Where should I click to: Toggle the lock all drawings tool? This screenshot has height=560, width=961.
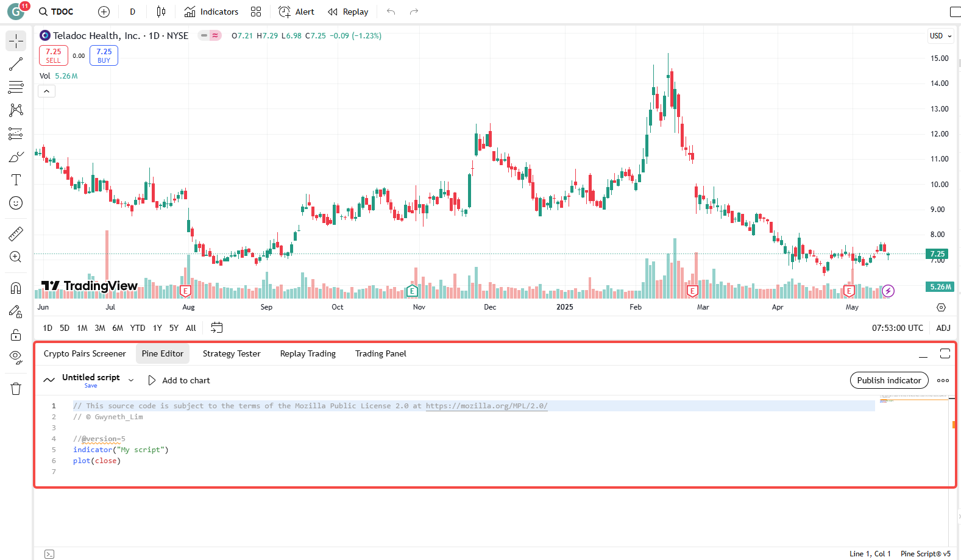coord(16,335)
